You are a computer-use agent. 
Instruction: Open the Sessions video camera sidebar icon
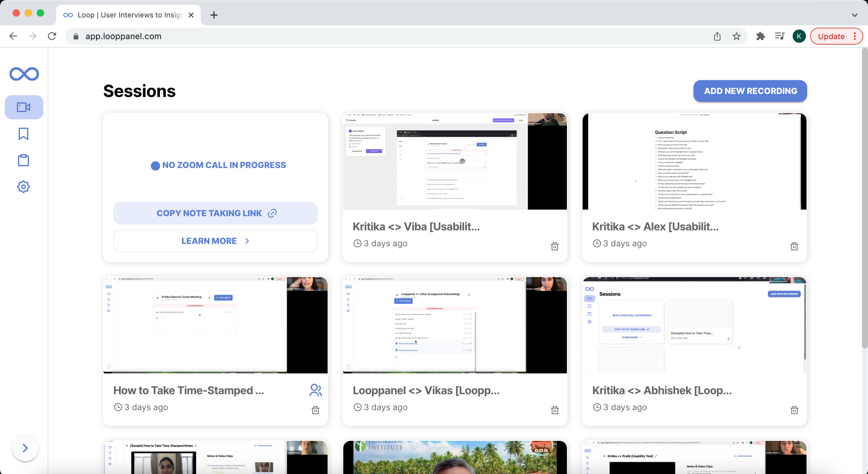[x=24, y=107]
